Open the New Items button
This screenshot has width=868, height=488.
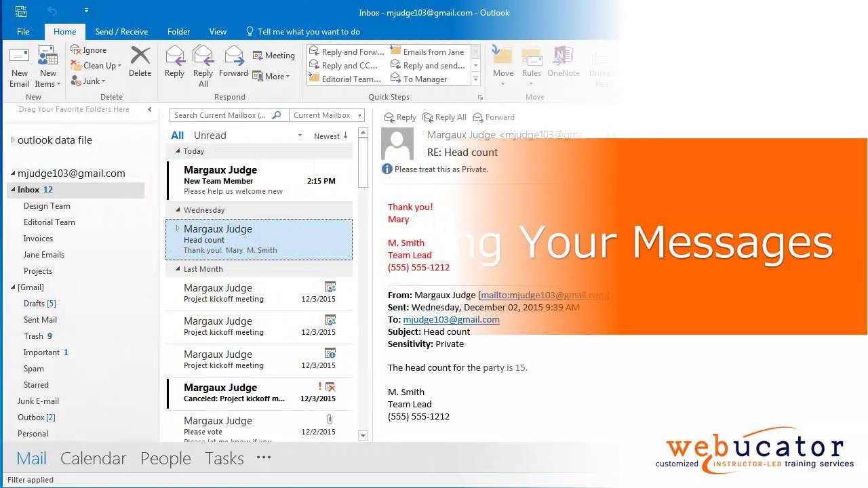tap(47, 68)
